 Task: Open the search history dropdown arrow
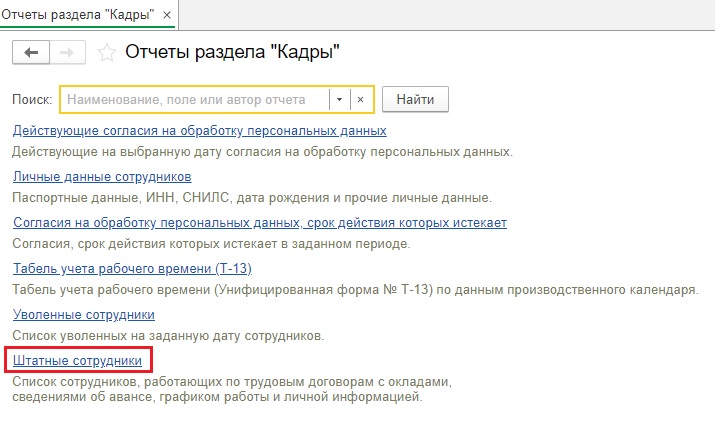(339, 99)
